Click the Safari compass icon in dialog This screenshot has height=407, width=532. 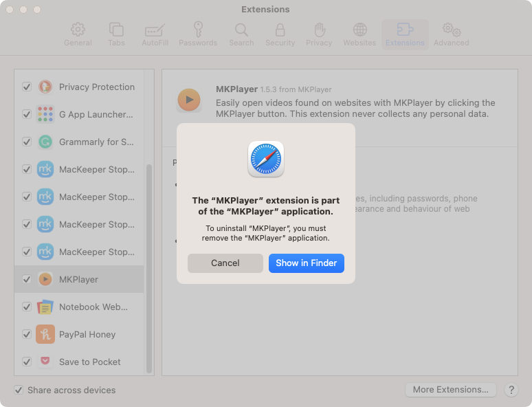point(266,159)
